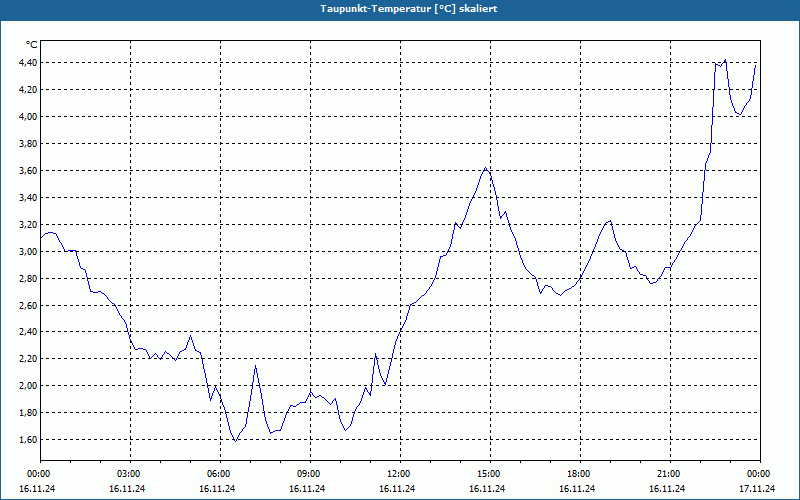Screen dimensions: 800x500
Task: Click the 3,80 y-axis value
Action: coord(28,144)
